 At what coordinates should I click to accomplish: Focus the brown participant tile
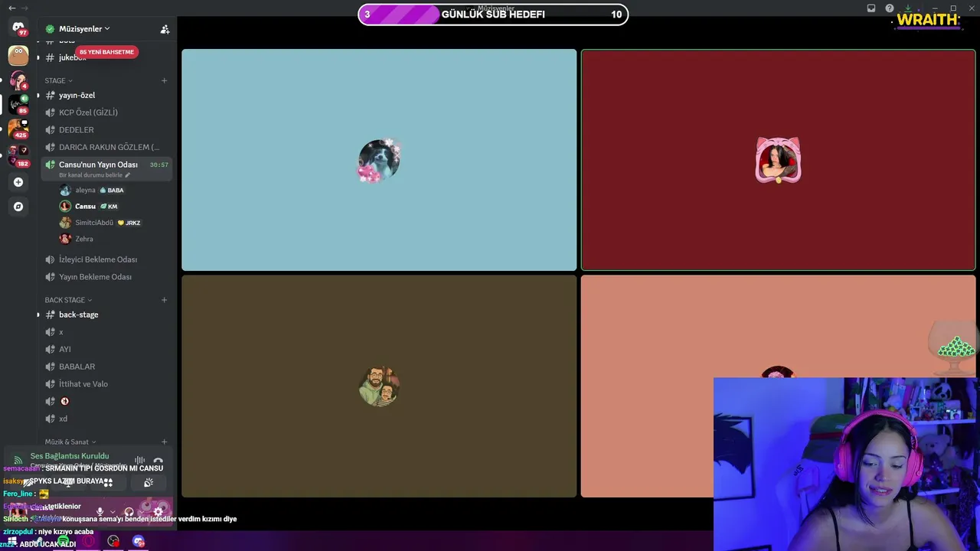[x=379, y=386]
